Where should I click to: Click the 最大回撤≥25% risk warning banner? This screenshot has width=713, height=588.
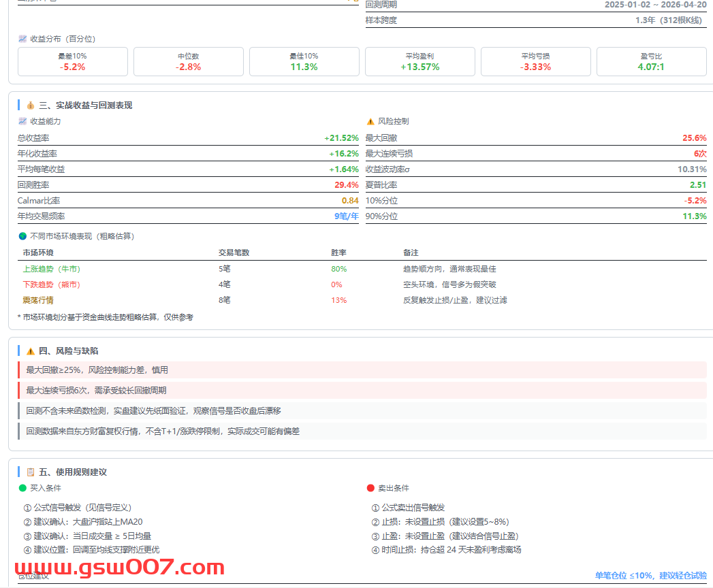tap(362, 370)
